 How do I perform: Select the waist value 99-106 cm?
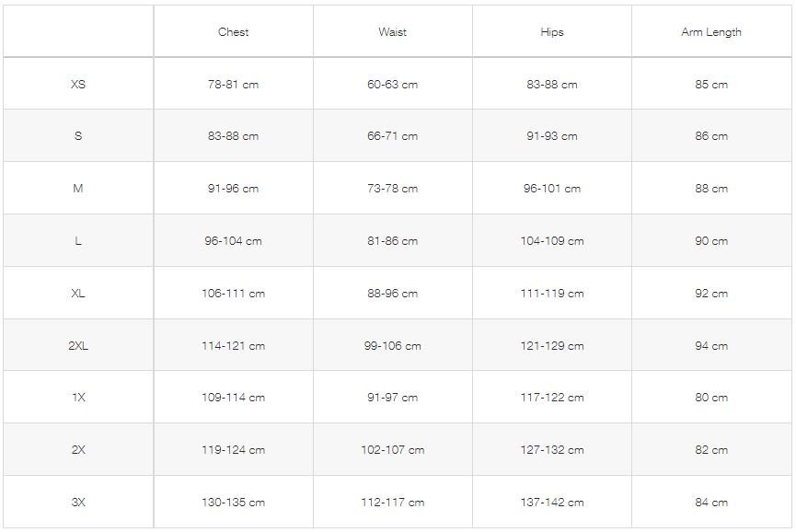392,346
